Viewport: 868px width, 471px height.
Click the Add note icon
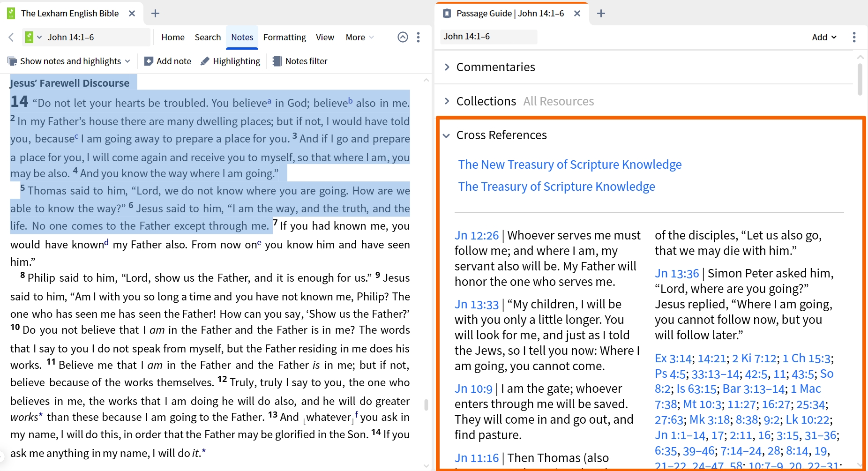pyautogui.click(x=149, y=61)
